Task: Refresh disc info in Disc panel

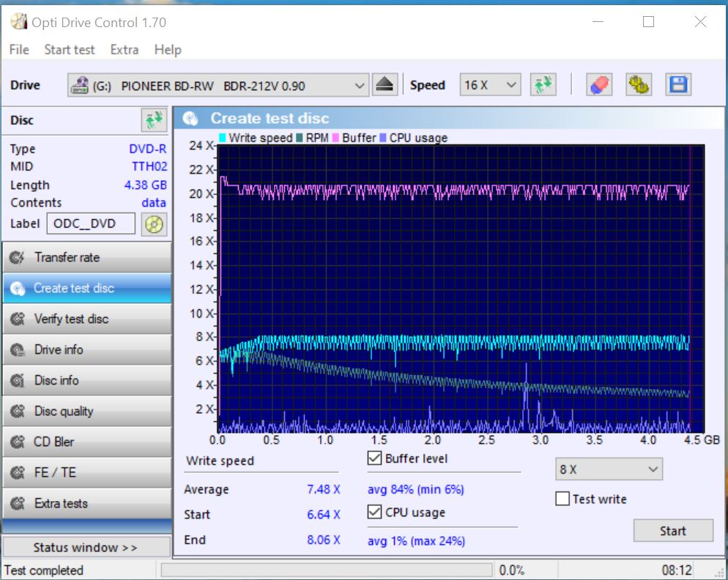Action: 153,120
